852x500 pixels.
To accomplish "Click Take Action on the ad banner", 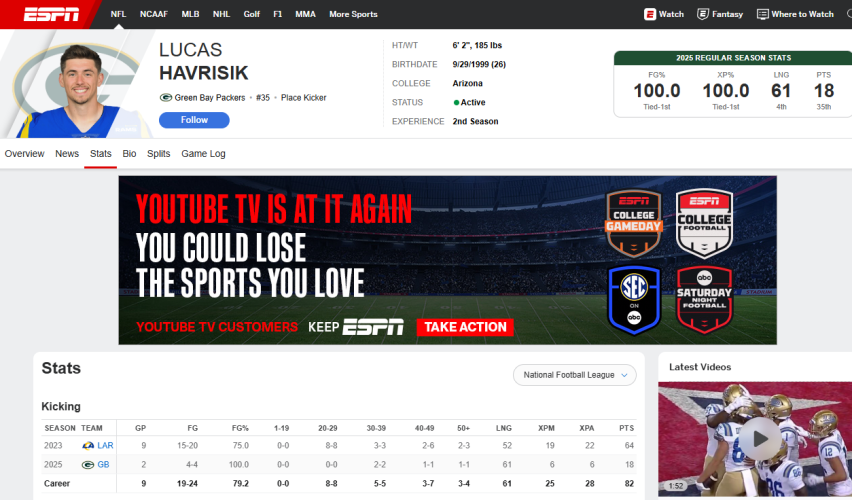I will point(464,327).
